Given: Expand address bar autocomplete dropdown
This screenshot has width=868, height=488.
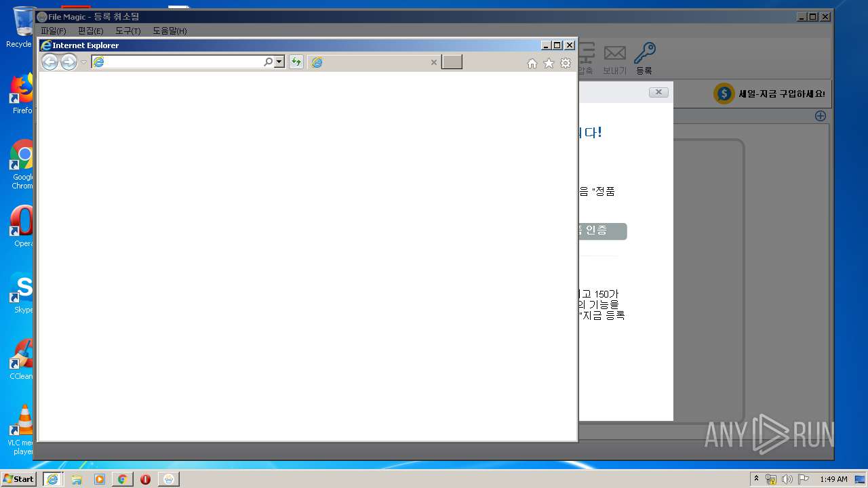Looking at the screenshot, I should (279, 62).
